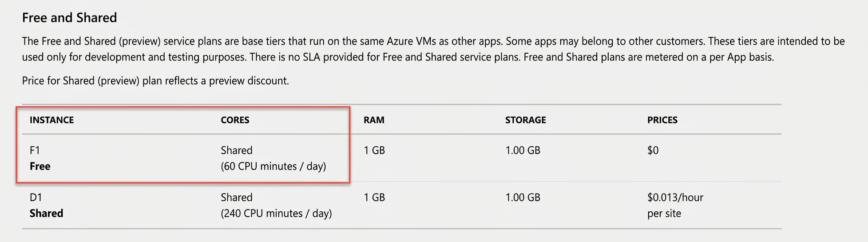
Task: Click the 240 CPU minutes / day text
Action: [x=276, y=214]
